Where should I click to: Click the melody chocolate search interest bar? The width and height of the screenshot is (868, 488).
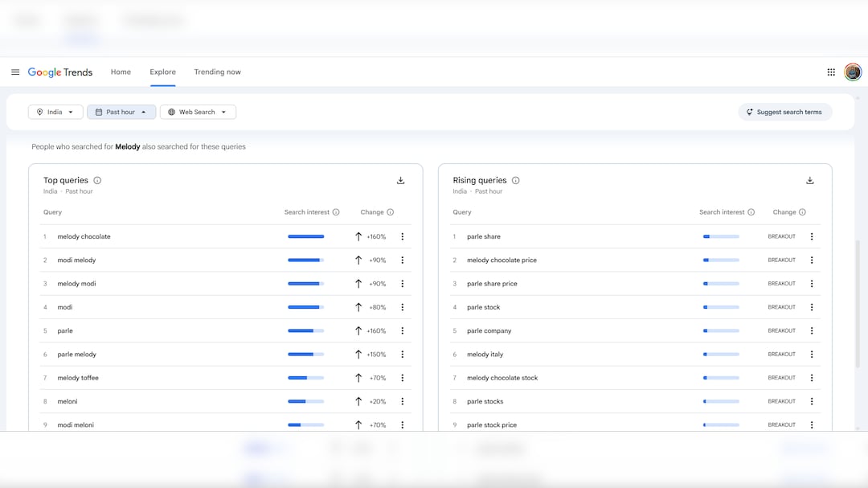pyautogui.click(x=305, y=236)
